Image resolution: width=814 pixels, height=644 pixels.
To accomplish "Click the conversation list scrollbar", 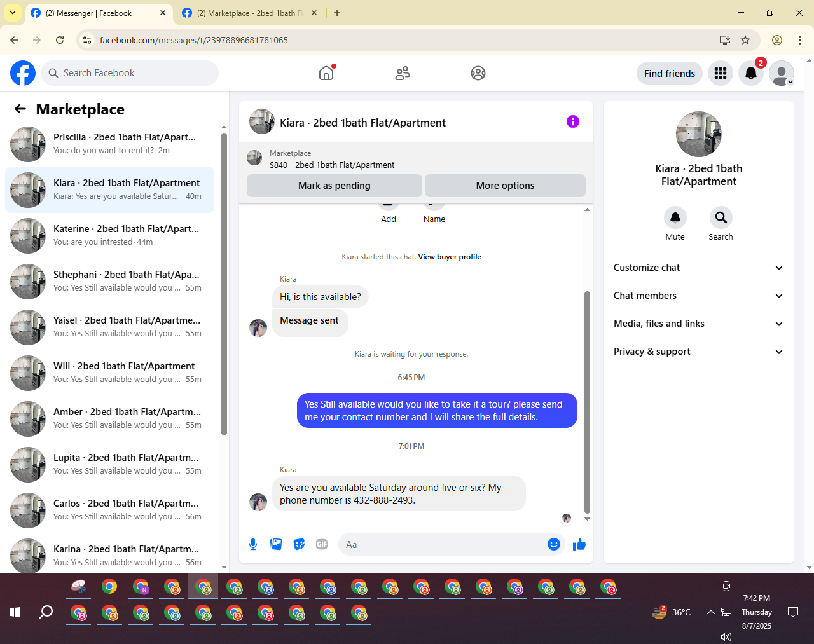I will point(224,284).
